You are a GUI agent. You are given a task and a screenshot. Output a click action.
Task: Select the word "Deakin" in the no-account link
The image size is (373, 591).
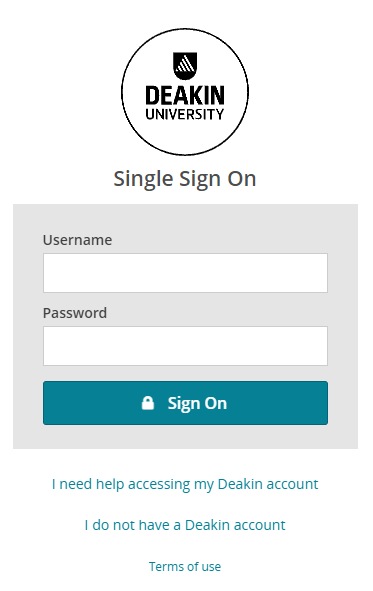207,525
